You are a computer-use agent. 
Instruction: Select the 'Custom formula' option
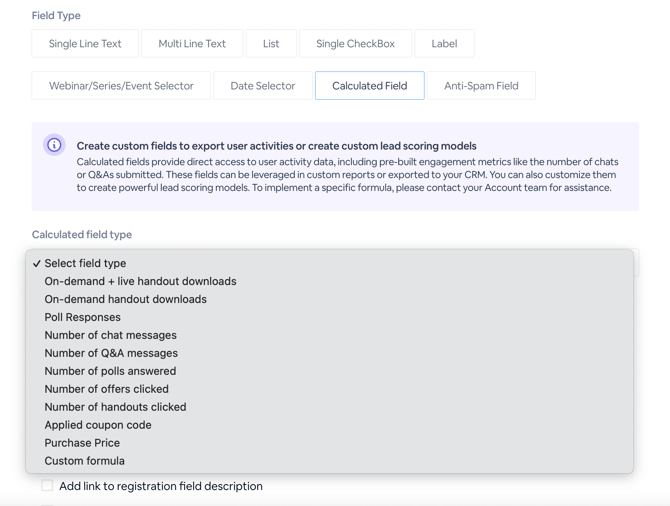84,461
